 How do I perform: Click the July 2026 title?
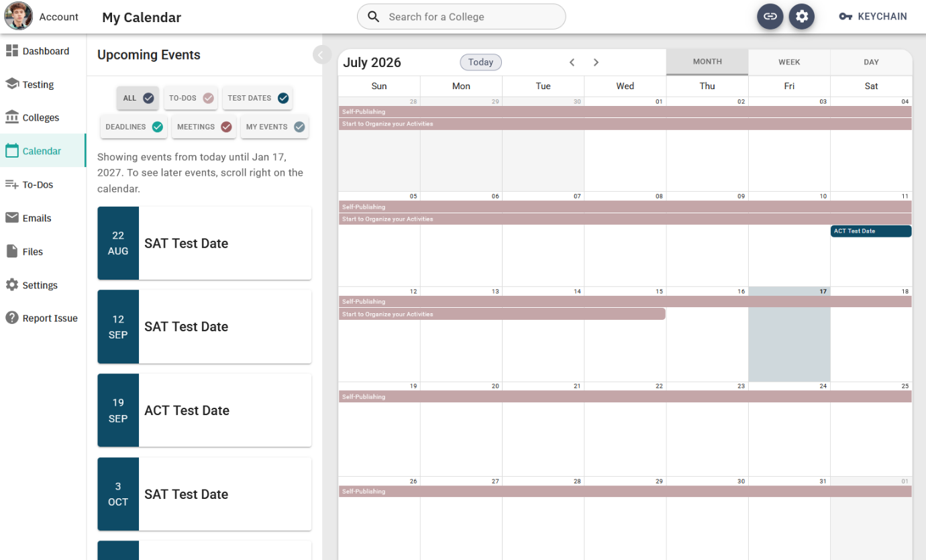[x=372, y=62]
